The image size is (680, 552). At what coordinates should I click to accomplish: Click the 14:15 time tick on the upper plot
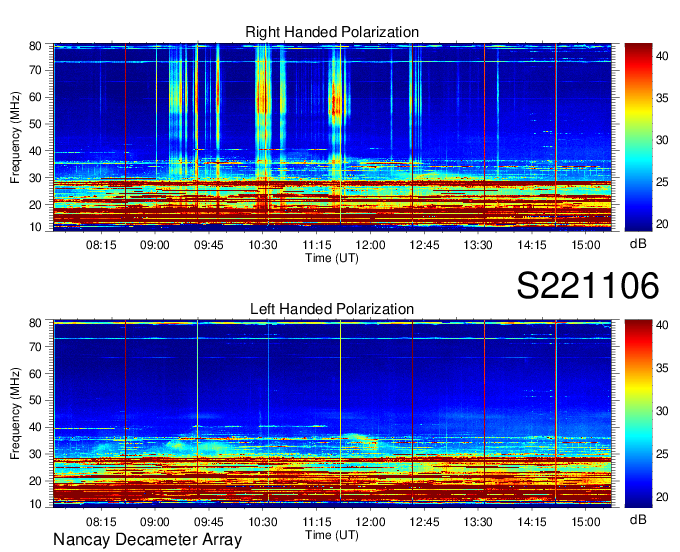(x=532, y=245)
